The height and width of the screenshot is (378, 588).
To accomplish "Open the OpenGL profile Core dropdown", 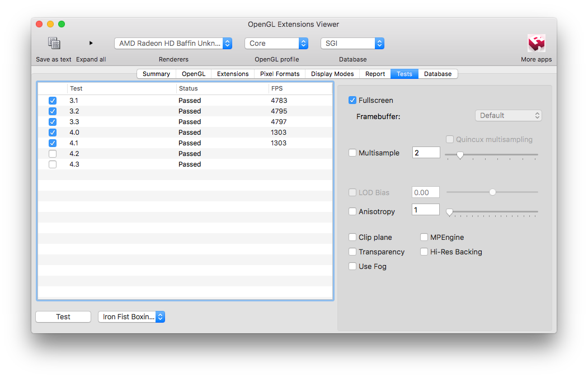I will coord(276,44).
